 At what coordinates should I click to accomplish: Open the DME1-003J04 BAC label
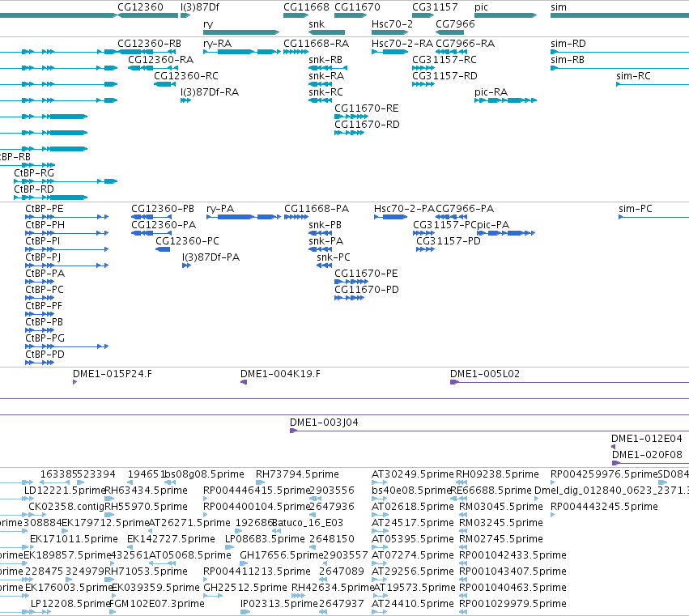point(324,423)
